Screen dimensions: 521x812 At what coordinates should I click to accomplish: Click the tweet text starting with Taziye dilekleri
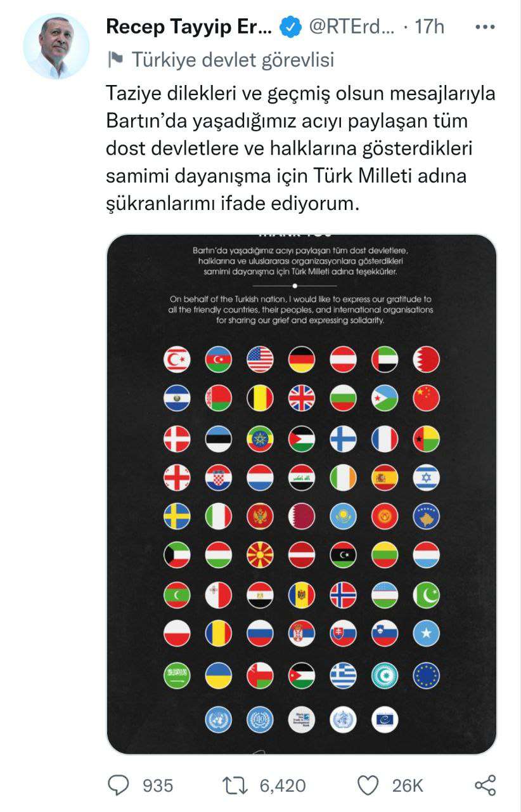pyautogui.click(x=300, y=149)
